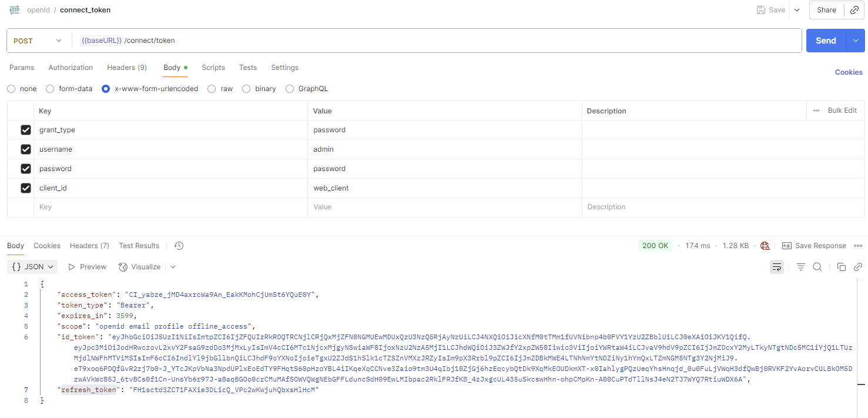Click the openId collection breadcrumb

pos(38,10)
